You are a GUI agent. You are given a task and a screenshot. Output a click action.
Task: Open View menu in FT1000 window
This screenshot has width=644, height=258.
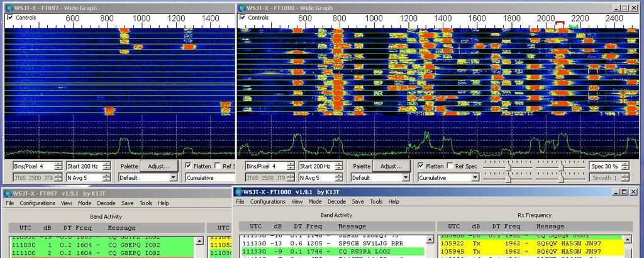(x=297, y=202)
